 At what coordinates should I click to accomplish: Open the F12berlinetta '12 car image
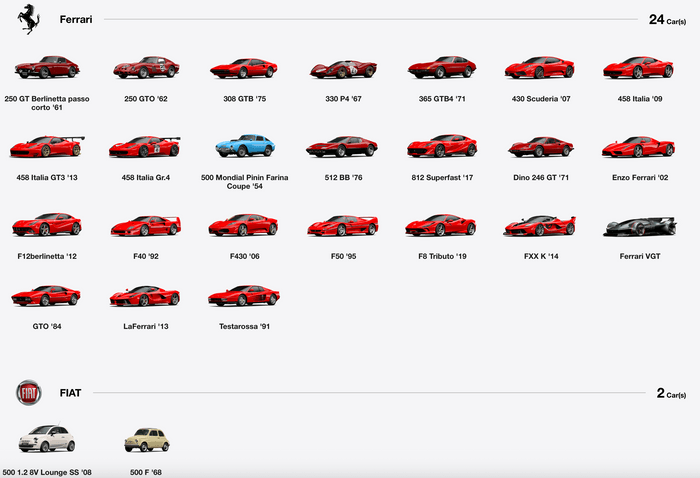pos(46,224)
